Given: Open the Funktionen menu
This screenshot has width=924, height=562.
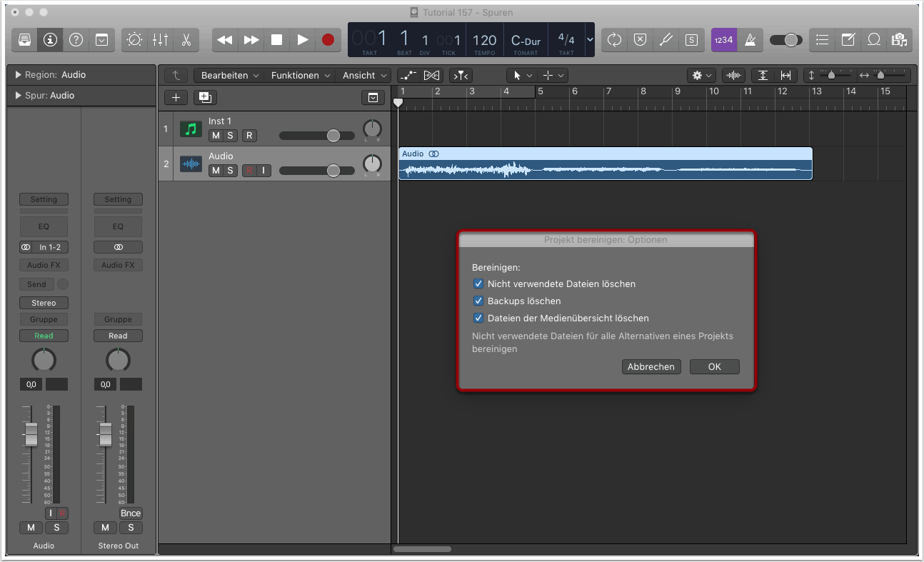Looking at the screenshot, I should (x=300, y=76).
